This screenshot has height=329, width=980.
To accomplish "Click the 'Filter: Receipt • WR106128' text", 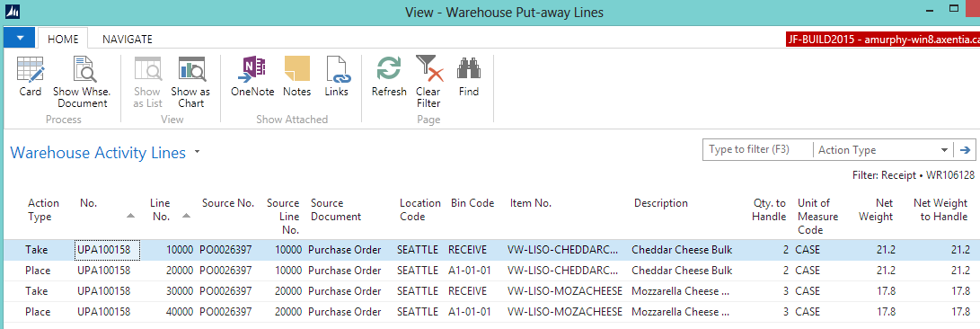I will click(x=914, y=176).
